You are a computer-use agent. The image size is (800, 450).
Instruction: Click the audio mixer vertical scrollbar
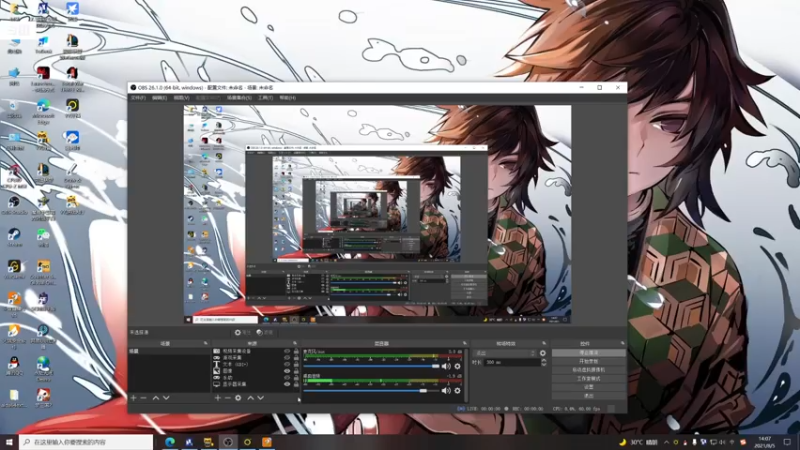click(466, 375)
